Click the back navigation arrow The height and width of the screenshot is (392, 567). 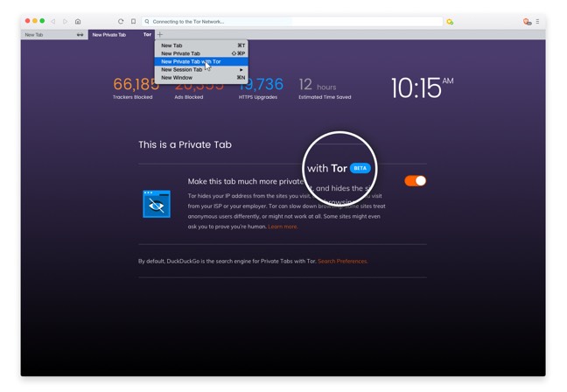[x=53, y=21]
